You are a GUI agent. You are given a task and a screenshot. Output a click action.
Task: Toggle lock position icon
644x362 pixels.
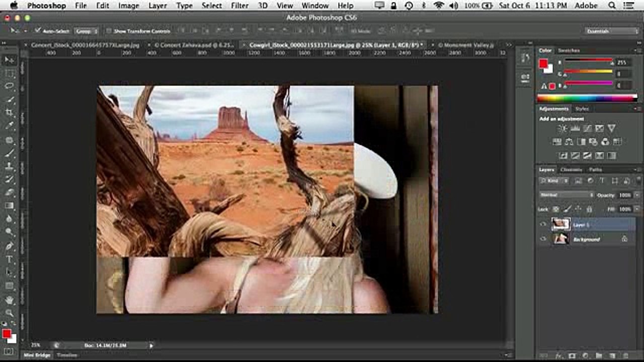[x=578, y=209]
